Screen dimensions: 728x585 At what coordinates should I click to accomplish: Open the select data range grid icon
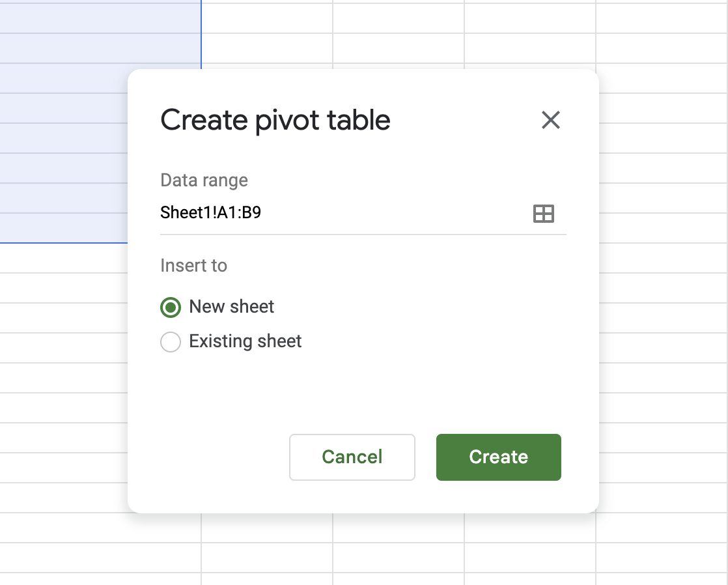(543, 213)
